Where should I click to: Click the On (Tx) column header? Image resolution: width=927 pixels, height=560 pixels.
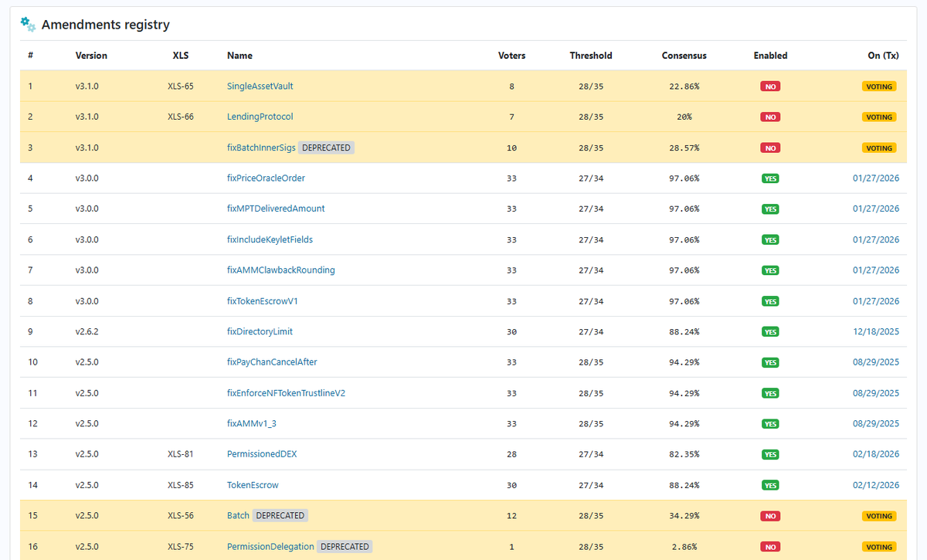click(884, 56)
